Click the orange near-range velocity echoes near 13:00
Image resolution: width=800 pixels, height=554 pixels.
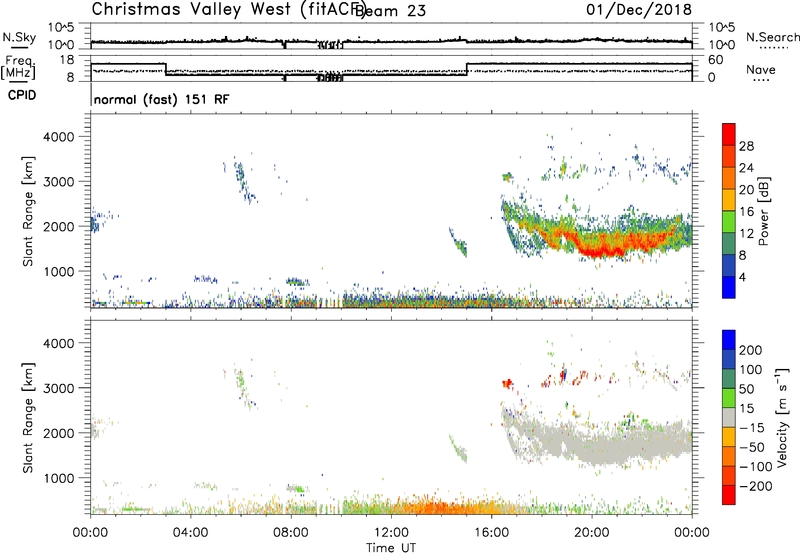[x=434, y=507]
